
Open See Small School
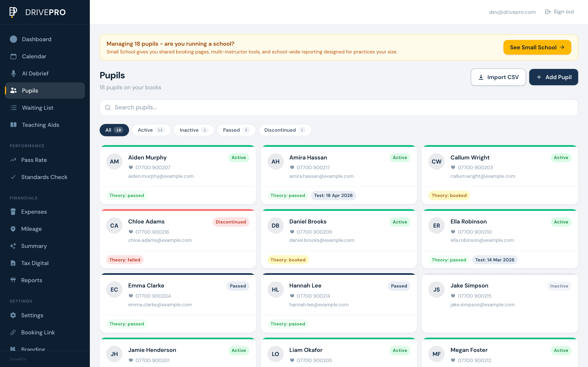coord(537,47)
